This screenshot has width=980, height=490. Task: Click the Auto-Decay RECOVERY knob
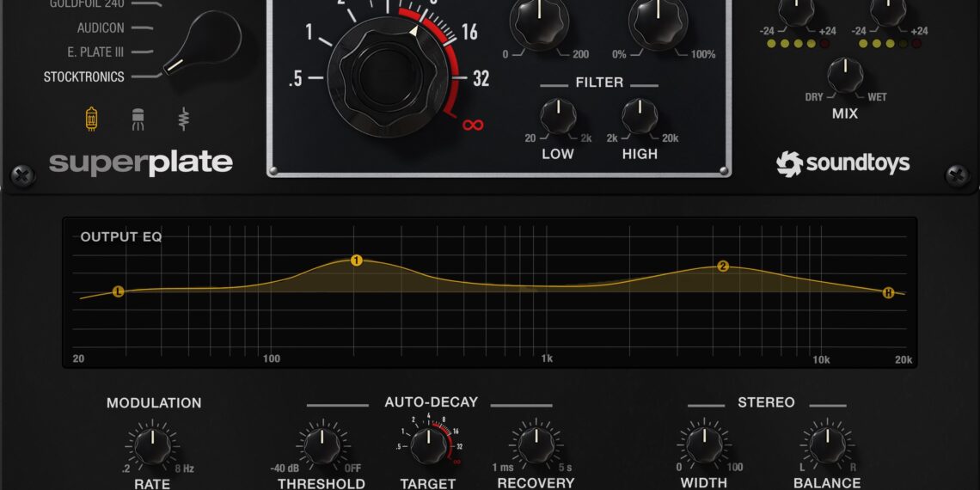(x=536, y=445)
